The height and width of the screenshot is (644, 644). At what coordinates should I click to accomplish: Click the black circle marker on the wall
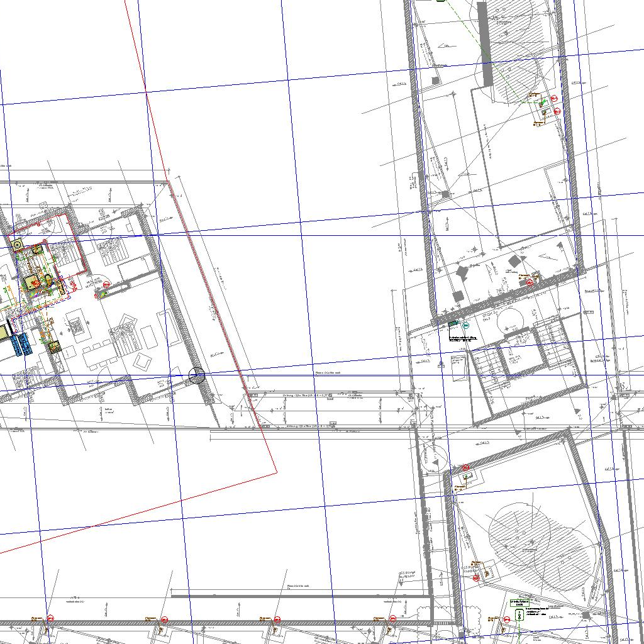pos(197,376)
